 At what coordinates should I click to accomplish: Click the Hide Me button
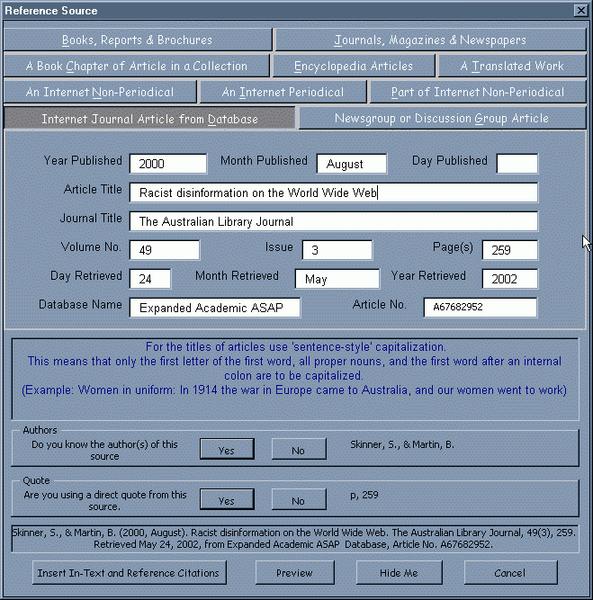point(399,572)
